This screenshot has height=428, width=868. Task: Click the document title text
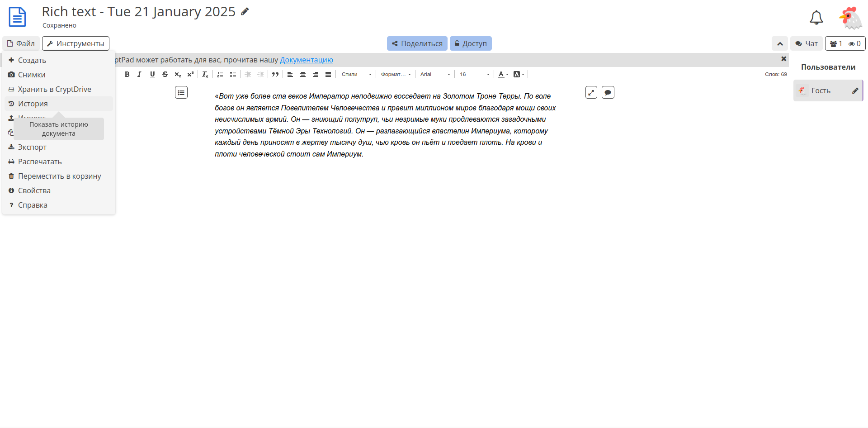pos(139,12)
